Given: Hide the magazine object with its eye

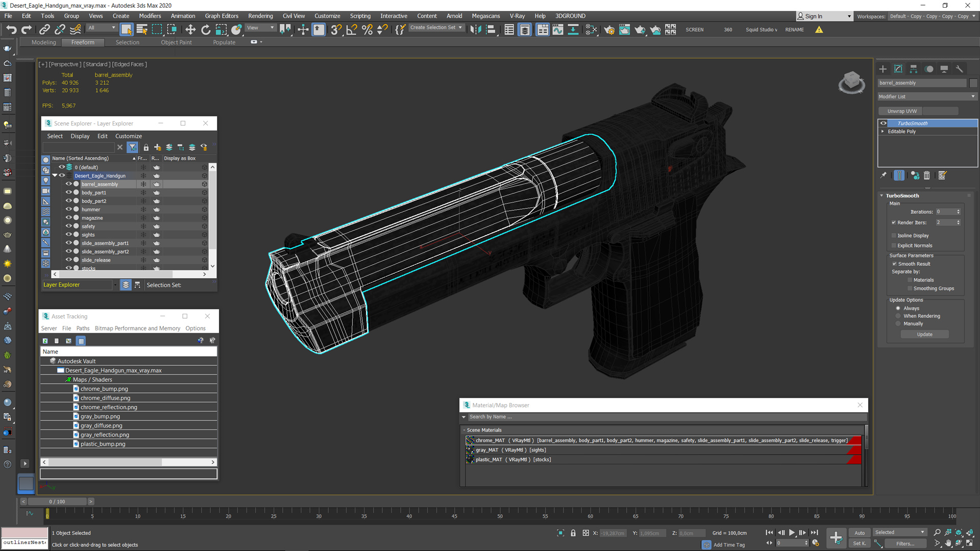Looking at the screenshot, I should click(68, 218).
